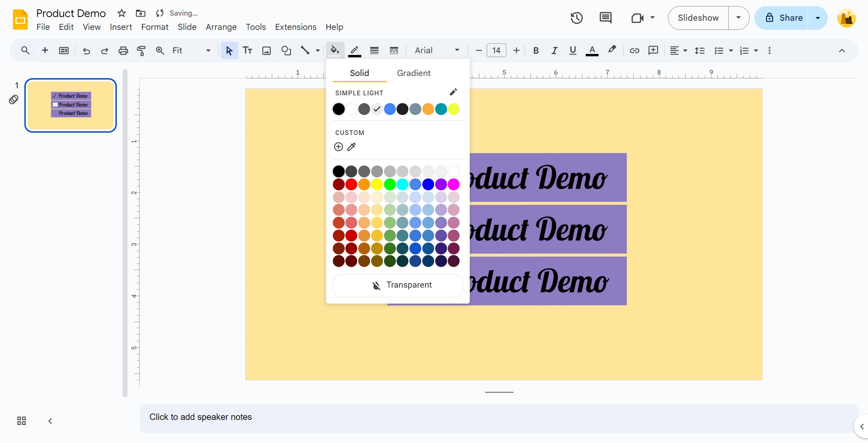Open the Arrange menu

click(221, 27)
